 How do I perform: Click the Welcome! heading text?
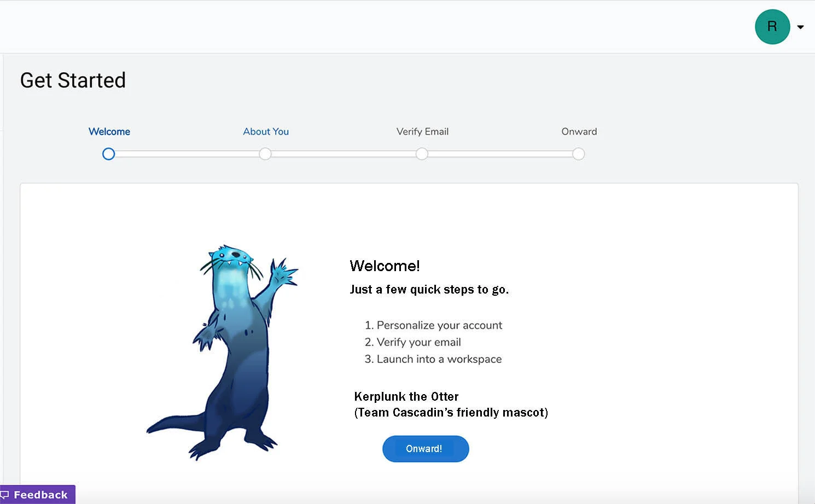(385, 266)
